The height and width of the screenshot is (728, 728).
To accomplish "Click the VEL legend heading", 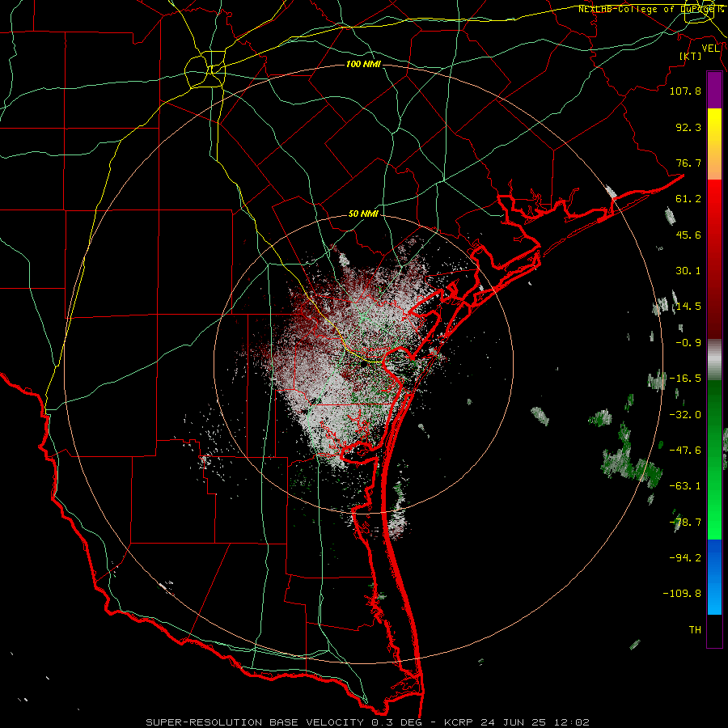I will tap(711, 49).
